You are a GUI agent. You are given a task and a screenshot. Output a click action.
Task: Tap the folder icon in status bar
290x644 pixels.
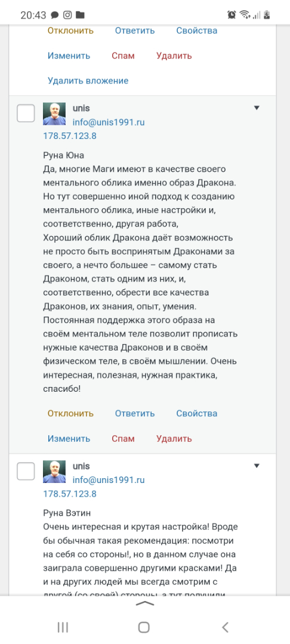click(80, 15)
